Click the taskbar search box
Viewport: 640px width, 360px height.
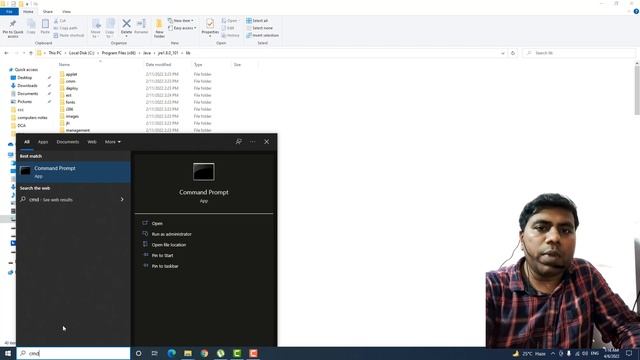point(73,353)
